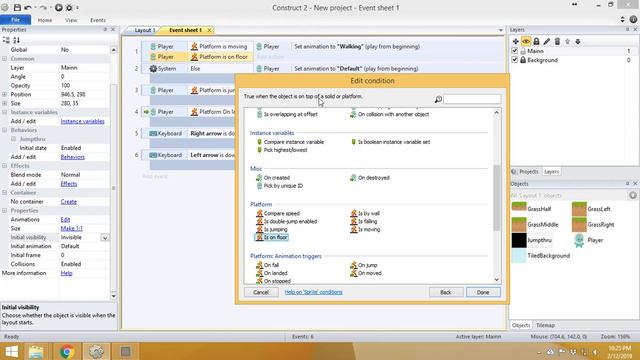Collapse the Jumpthru behavior group
Image resolution: width=640 pixels, height=360 pixels.
pyautogui.click(x=13, y=139)
